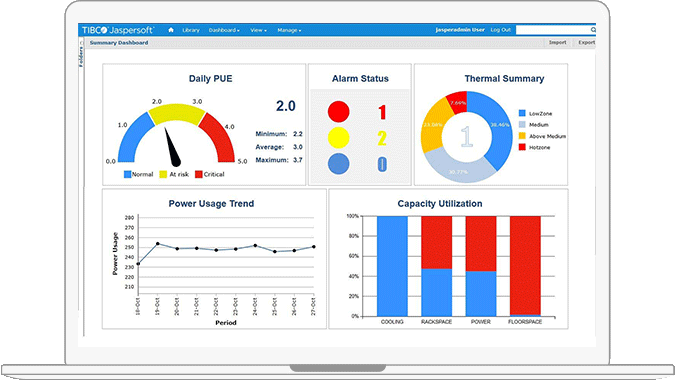Click the Normal gauge legend swatch
The width and height of the screenshot is (675, 380).
(127, 174)
